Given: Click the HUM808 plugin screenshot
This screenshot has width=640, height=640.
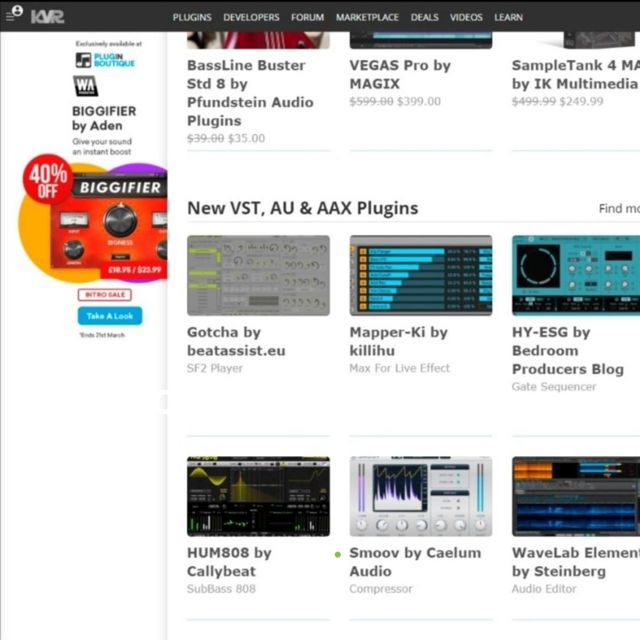Looking at the screenshot, I should point(258,497).
